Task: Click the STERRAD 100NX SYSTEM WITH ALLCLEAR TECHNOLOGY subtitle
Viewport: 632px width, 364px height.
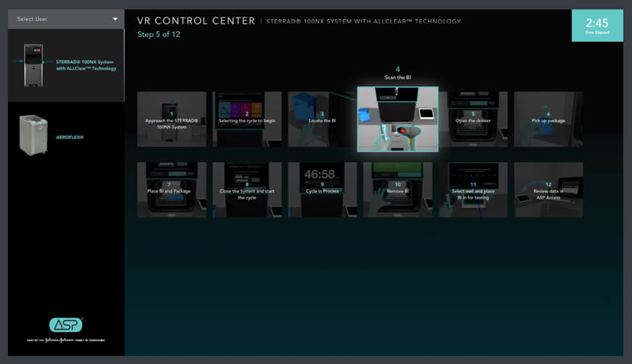Action: click(x=363, y=21)
